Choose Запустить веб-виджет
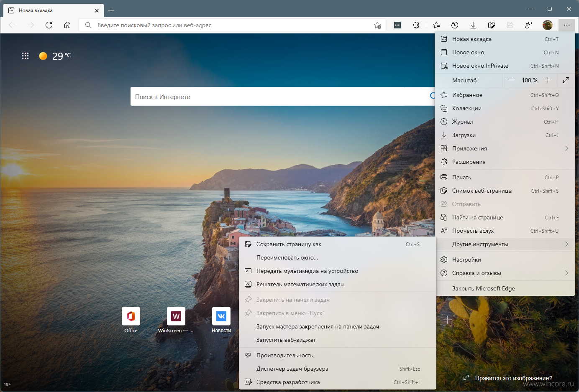 338,340
